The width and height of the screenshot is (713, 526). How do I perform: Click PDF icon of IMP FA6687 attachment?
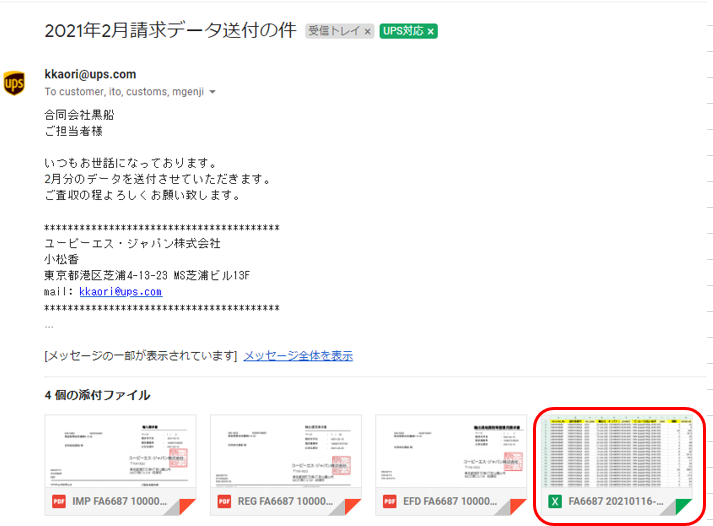click(x=59, y=501)
